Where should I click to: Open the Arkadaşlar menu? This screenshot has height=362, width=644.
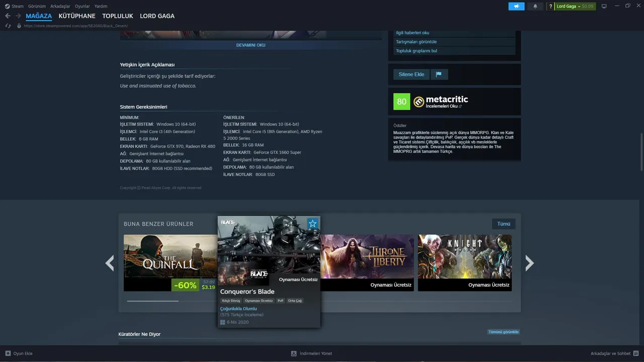point(60,6)
